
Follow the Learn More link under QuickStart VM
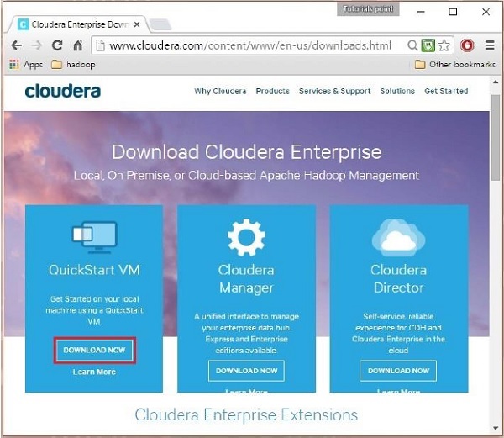point(94,372)
